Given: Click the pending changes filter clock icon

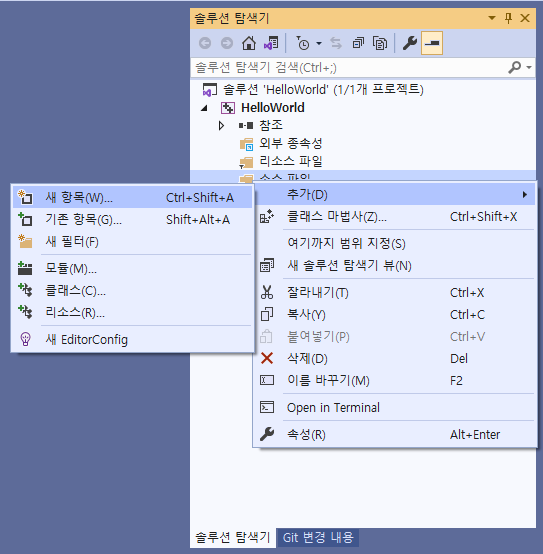Looking at the screenshot, I should point(303,43).
